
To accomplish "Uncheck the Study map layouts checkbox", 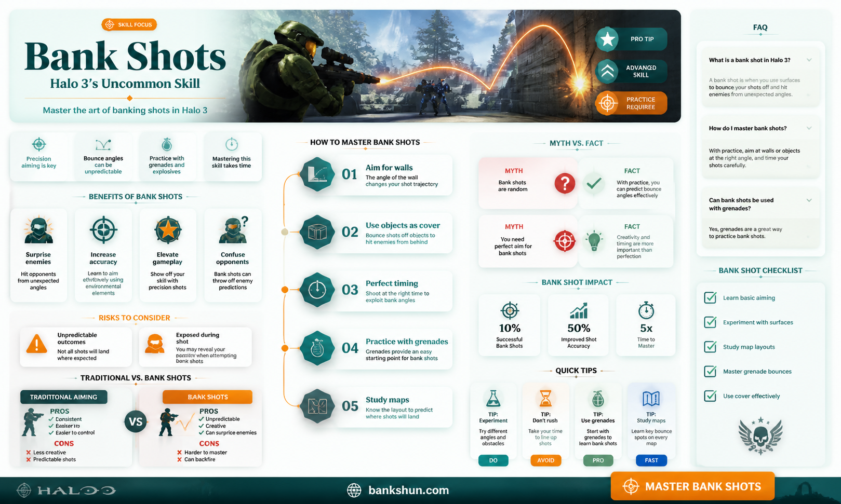I will (710, 347).
